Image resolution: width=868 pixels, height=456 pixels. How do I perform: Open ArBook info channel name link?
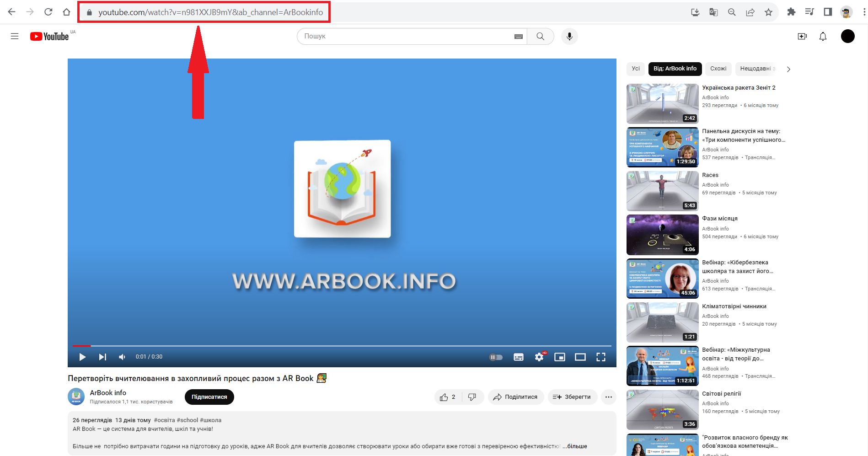coord(108,393)
